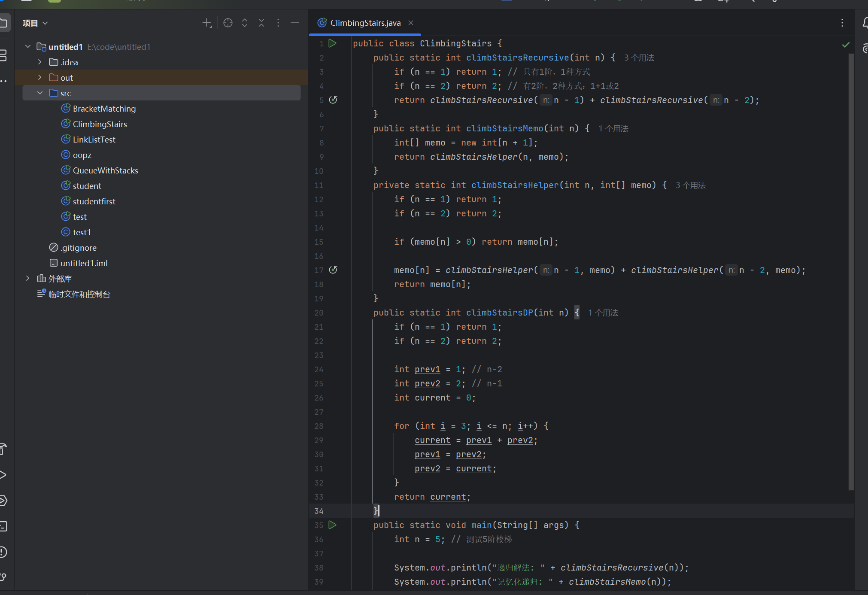The image size is (868, 595).
Task: Open the build hammer tool window
Action: (x=3, y=449)
